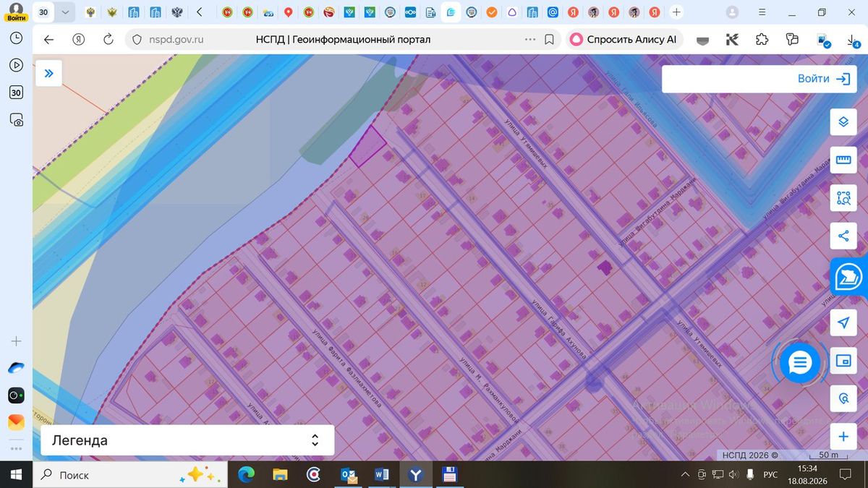Open video play icon in browser sidebar

pos(16,65)
